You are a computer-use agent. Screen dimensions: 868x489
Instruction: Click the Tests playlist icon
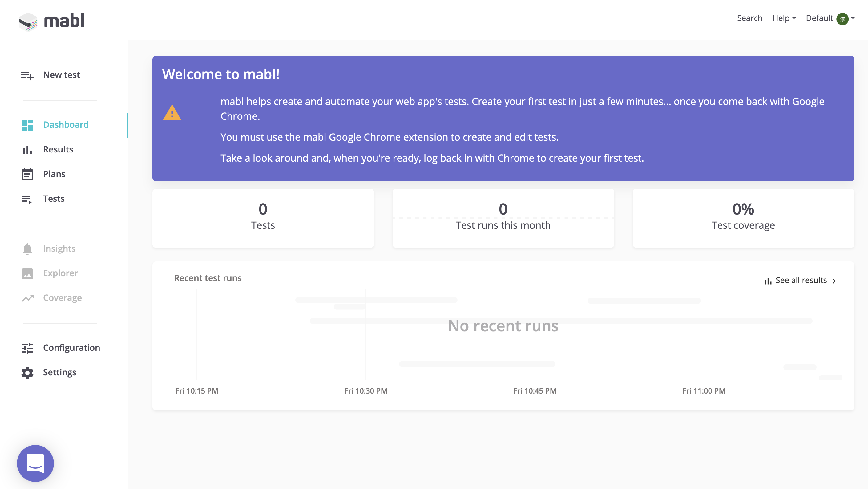[27, 199]
